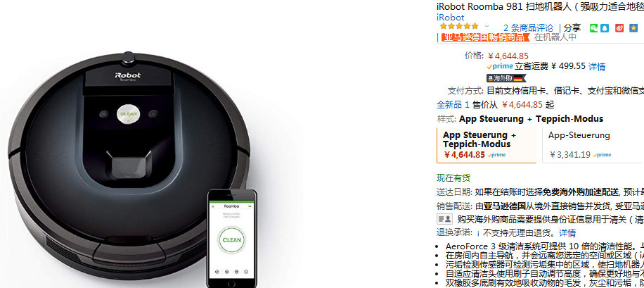Screen dimensions: 644x288
Task: Expand the star rating dropdown chevron
Action: coord(487,27)
